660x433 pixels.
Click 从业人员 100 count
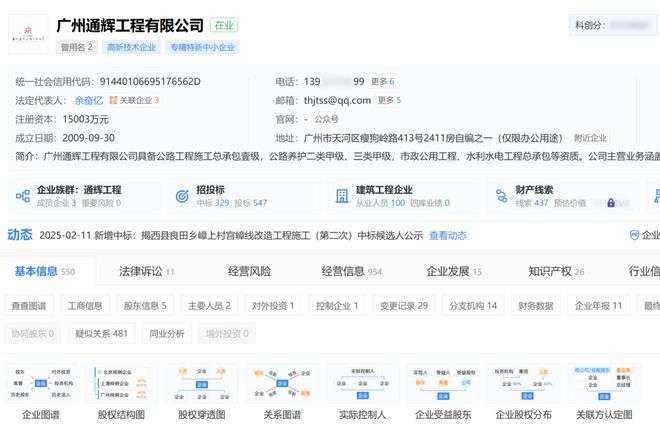pyautogui.click(x=381, y=203)
